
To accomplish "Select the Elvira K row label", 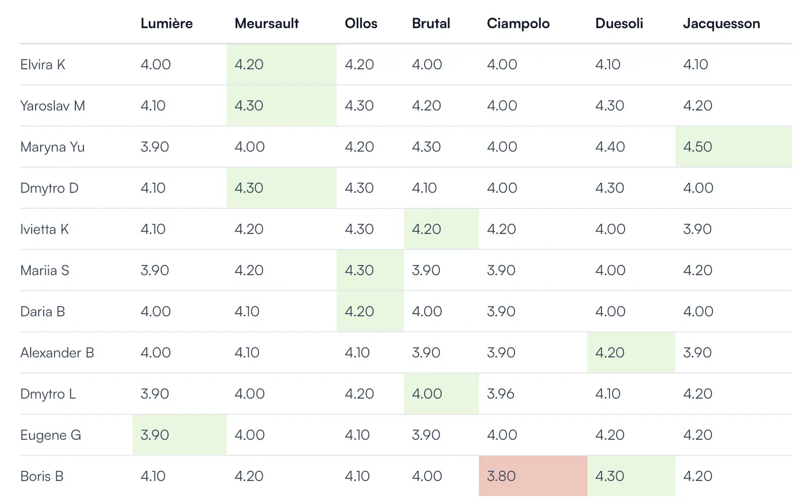I will pyautogui.click(x=43, y=64).
